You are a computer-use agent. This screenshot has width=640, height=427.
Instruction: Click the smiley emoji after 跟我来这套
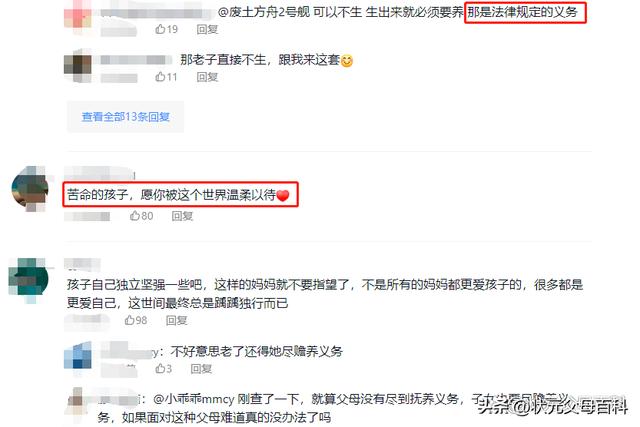tap(347, 61)
